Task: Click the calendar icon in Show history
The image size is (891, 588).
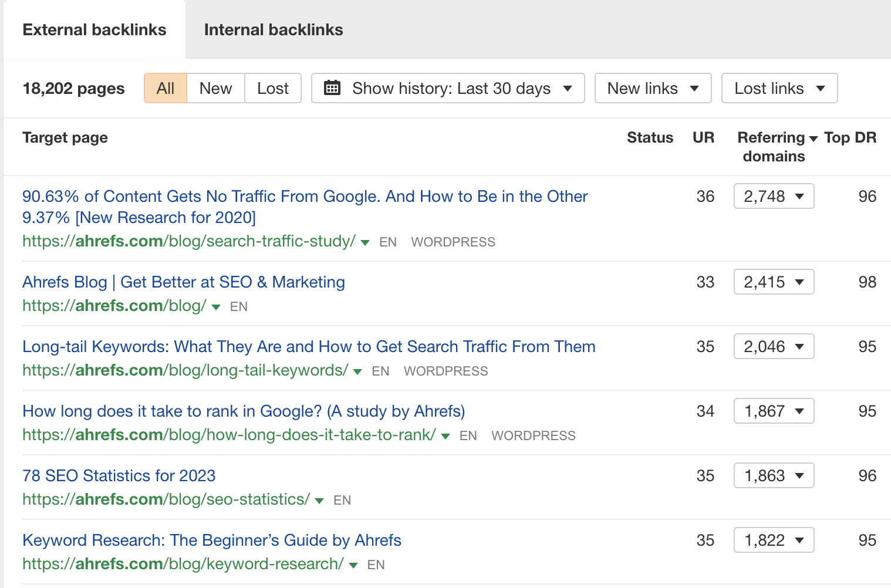Action: (332, 88)
